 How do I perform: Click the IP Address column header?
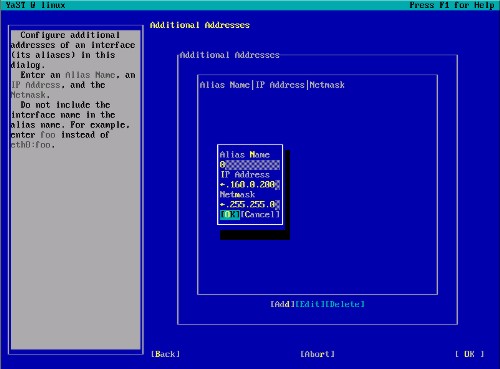(x=280, y=85)
